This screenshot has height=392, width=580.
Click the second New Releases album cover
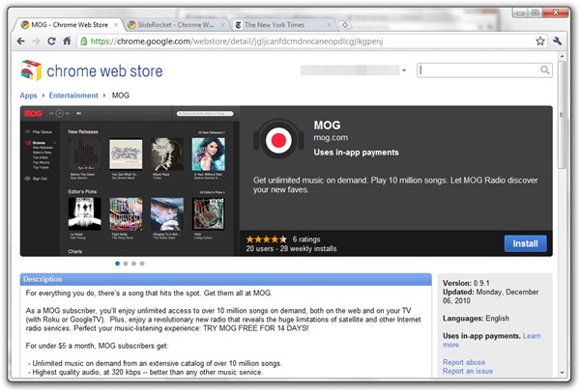[x=126, y=154]
